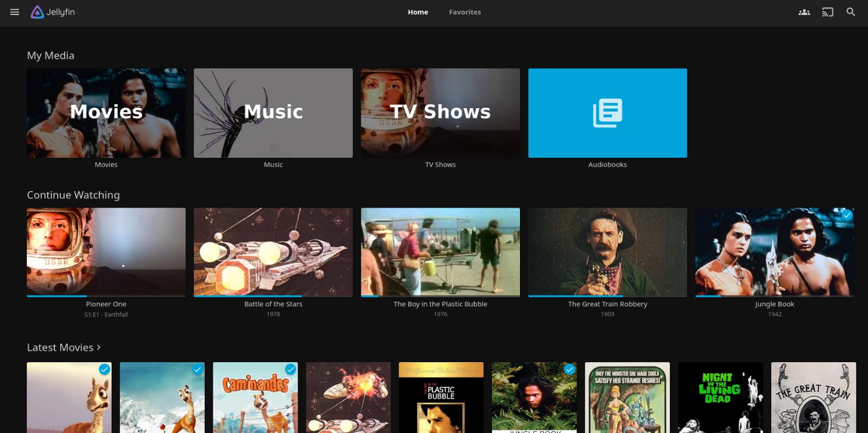Viewport: 868px width, 433px height.
Task: Click the Battle of the Stars progress bar
Action: tap(273, 296)
